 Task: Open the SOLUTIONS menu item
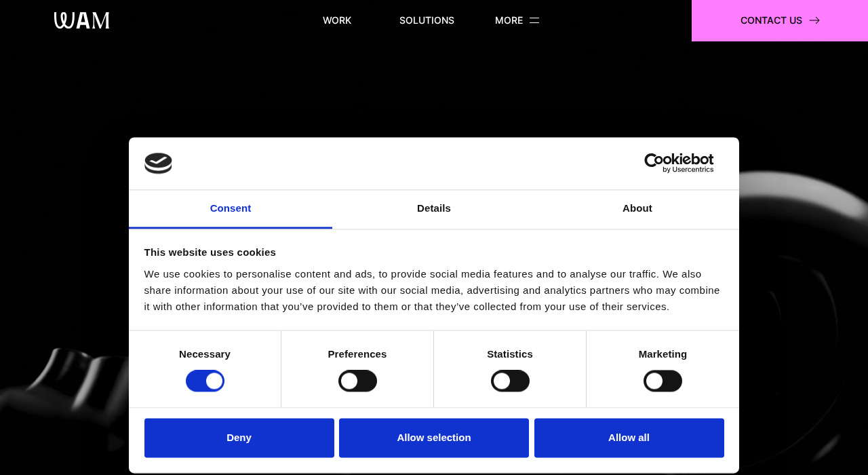427,20
